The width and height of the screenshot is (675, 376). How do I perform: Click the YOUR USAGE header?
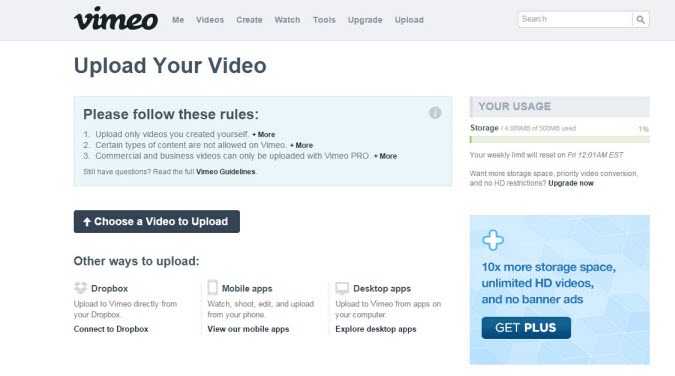pos(560,106)
